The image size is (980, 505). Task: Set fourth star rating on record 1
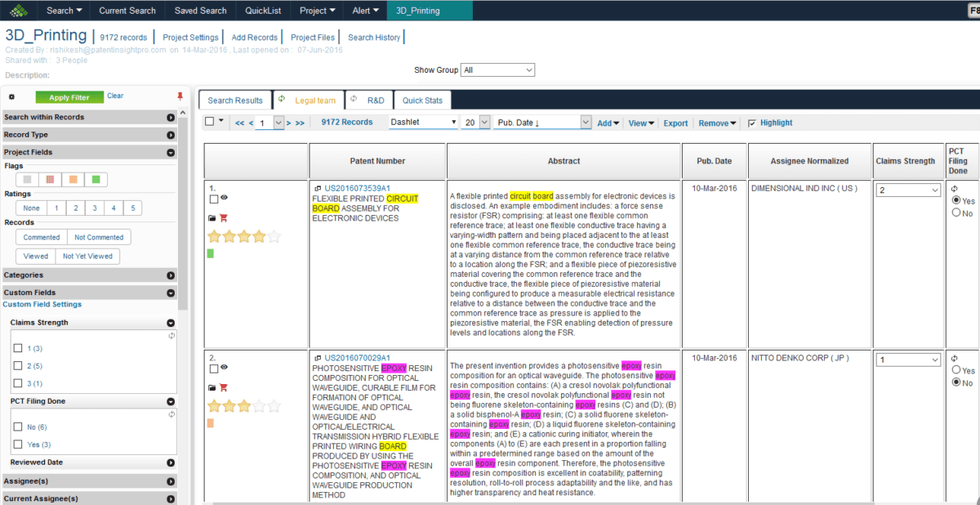pos(259,236)
